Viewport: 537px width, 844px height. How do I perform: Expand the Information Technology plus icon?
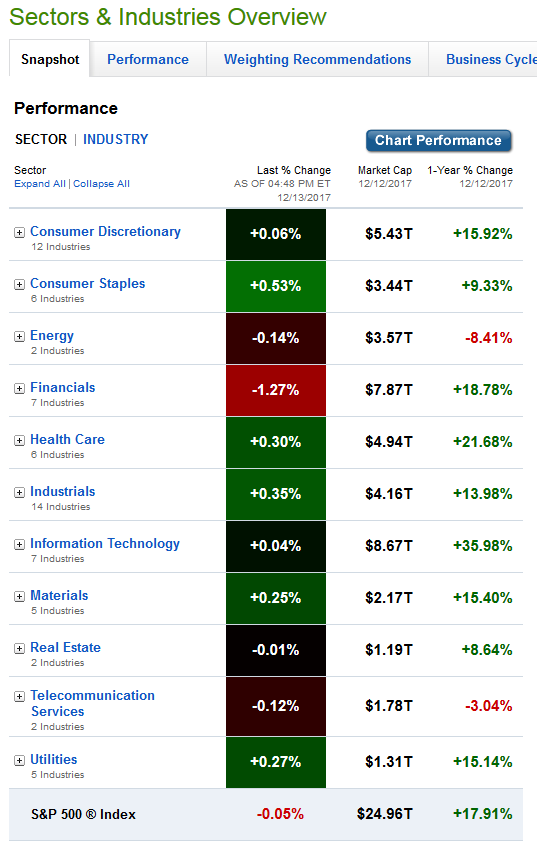[x=19, y=545]
